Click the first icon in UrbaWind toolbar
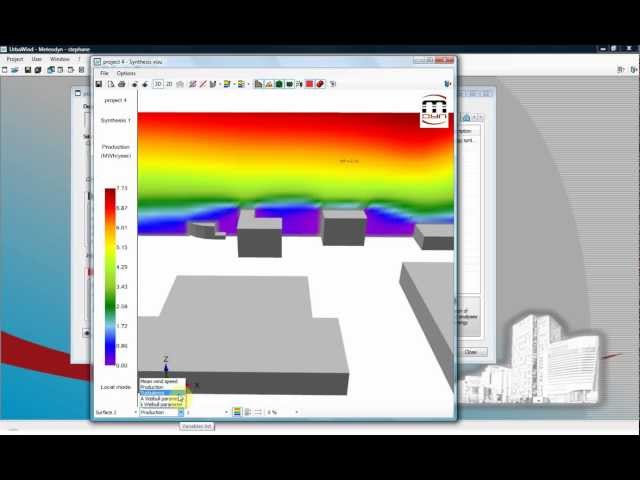Image resolution: width=640 pixels, height=480 pixels. (x=5, y=70)
